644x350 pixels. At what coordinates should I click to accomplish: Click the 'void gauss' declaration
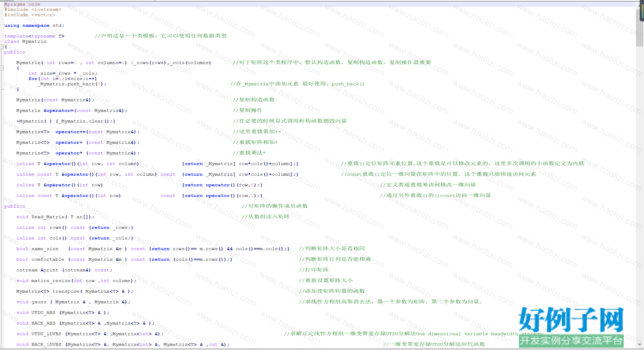pyautogui.click(x=73, y=302)
